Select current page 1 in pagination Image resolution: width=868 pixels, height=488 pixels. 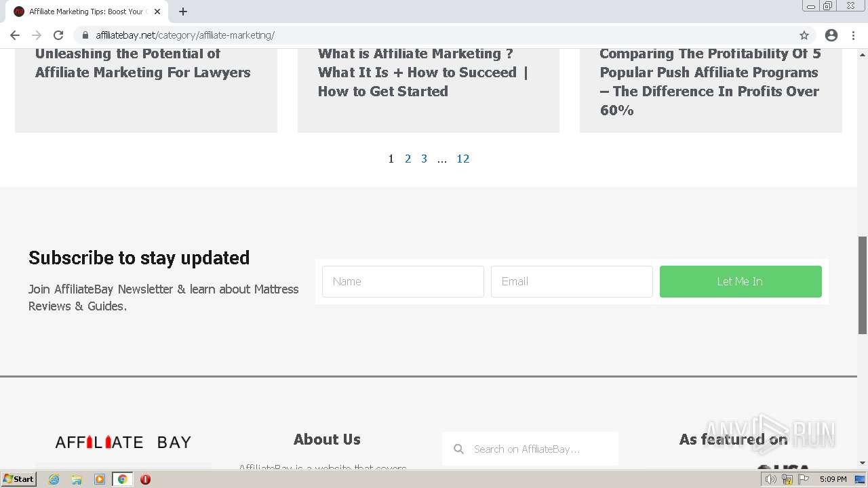point(391,159)
